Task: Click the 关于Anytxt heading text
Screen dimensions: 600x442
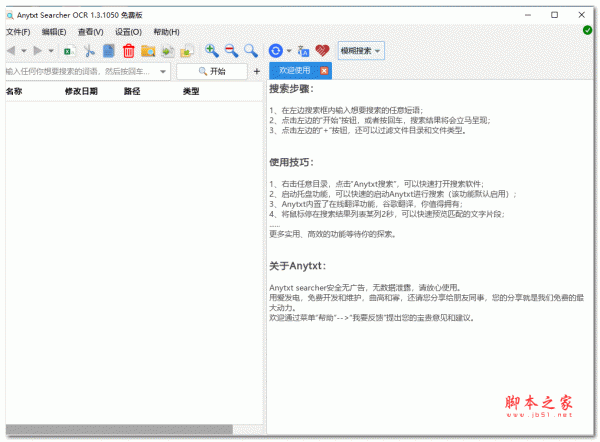Action: (x=297, y=266)
